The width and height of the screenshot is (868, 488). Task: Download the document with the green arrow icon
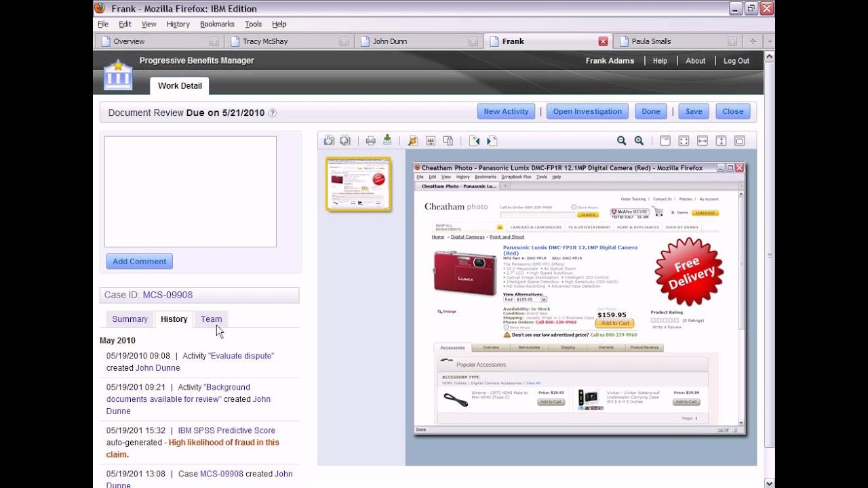click(387, 140)
